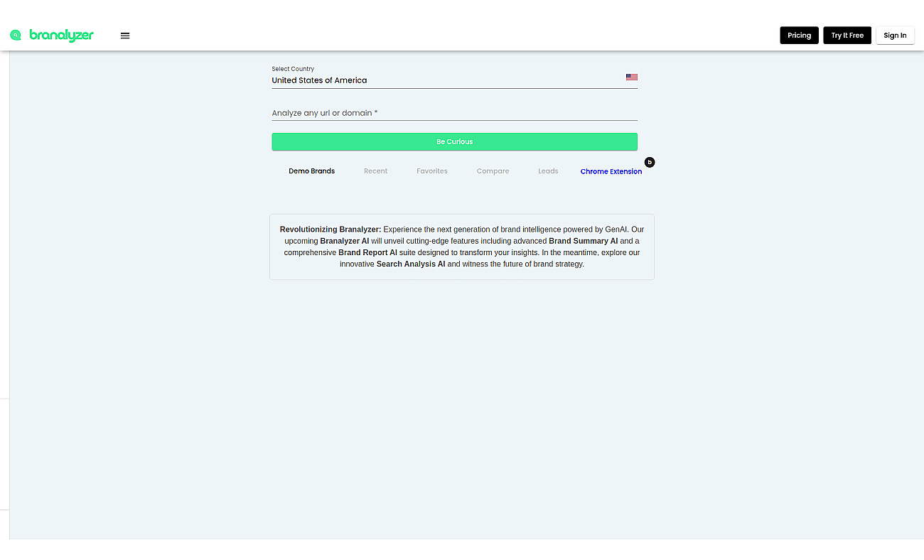
Task: Focus the Analyze url or domain field
Action: (454, 113)
